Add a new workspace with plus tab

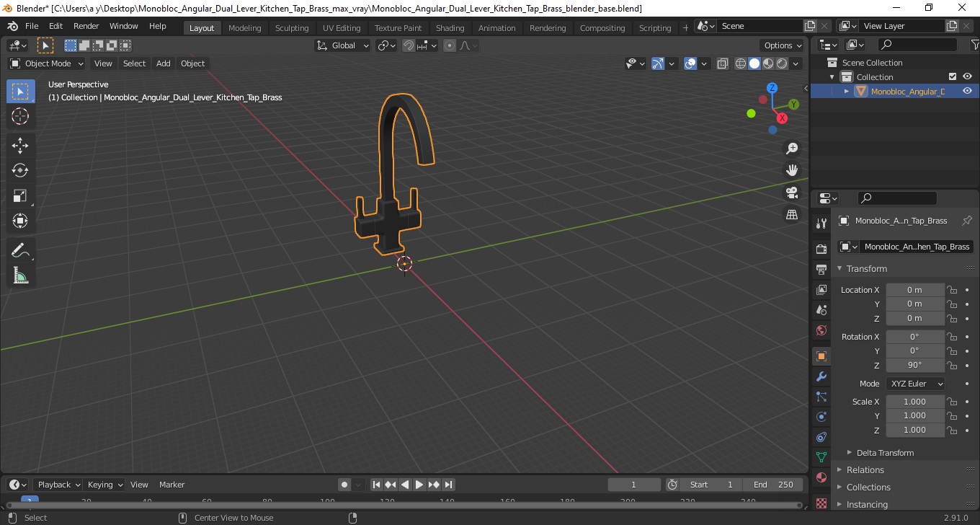(x=685, y=27)
